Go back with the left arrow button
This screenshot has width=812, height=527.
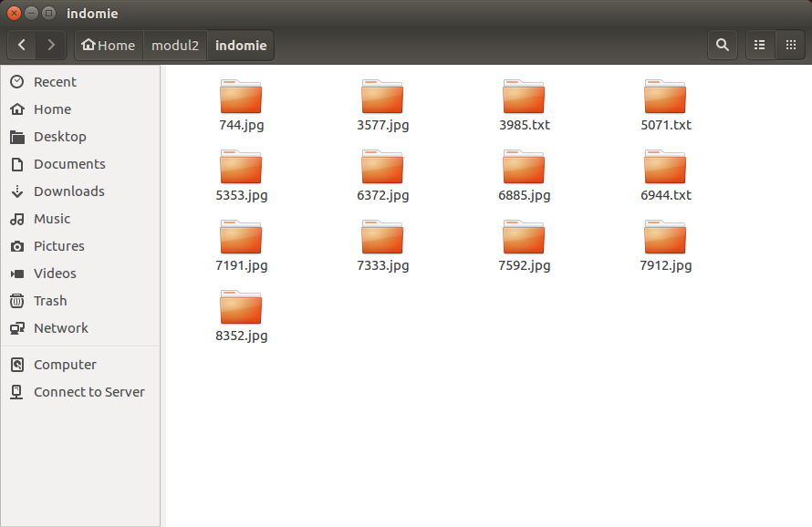click(22, 45)
